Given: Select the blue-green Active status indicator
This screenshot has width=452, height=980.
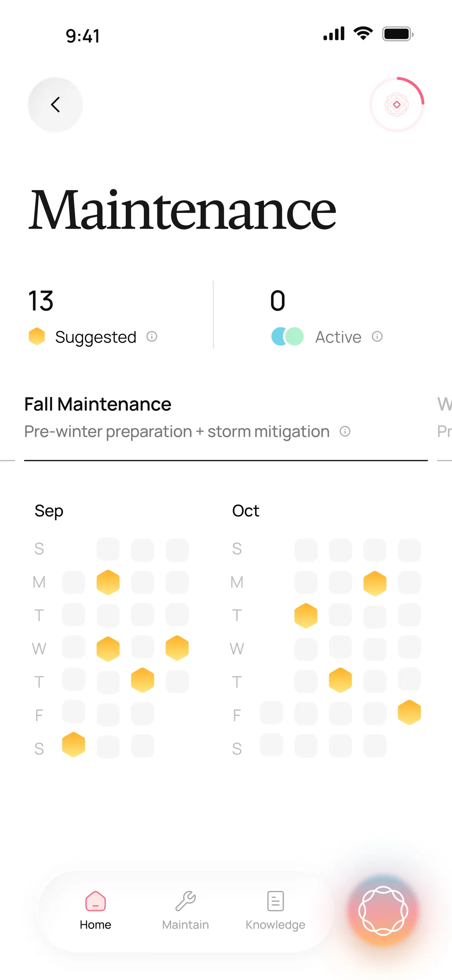Looking at the screenshot, I should [x=287, y=336].
